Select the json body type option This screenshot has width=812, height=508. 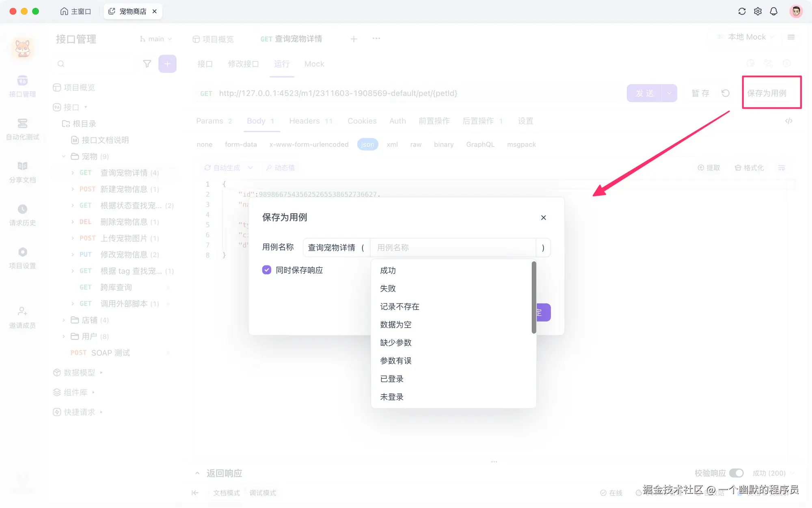tap(367, 144)
